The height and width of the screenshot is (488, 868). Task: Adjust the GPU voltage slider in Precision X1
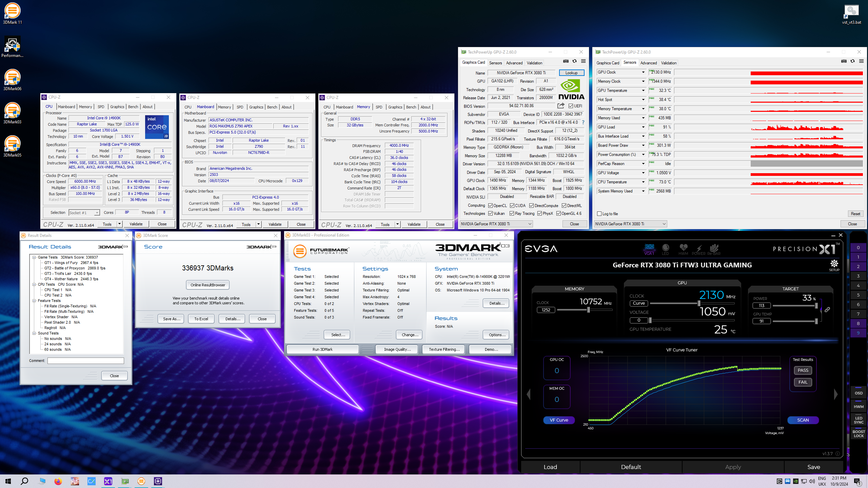point(650,320)
